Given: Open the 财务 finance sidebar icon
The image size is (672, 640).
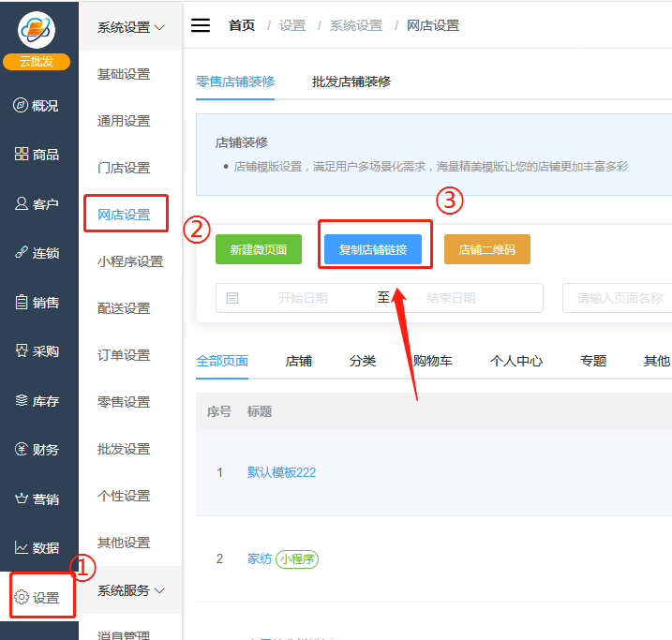Looking at the screenshot, I should 21,449.
